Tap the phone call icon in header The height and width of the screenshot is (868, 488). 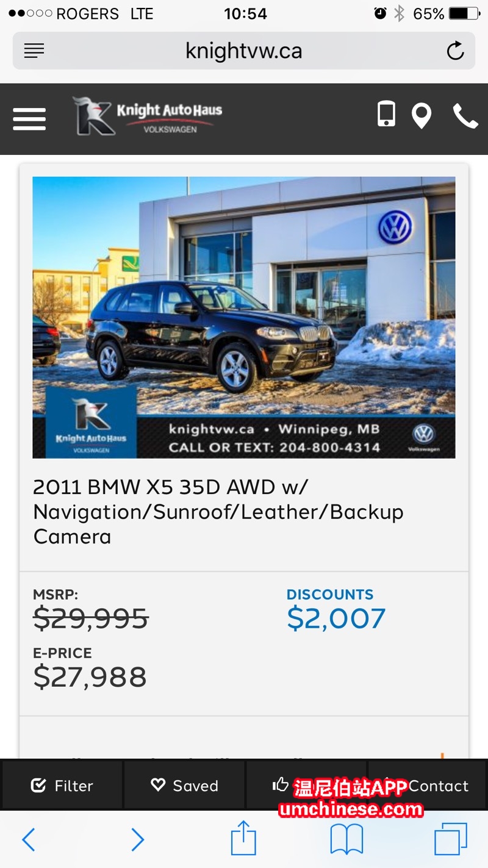(x=465, y=116)
